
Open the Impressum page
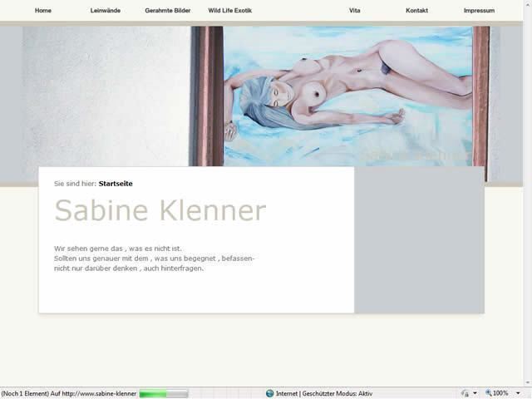(479, 11)
